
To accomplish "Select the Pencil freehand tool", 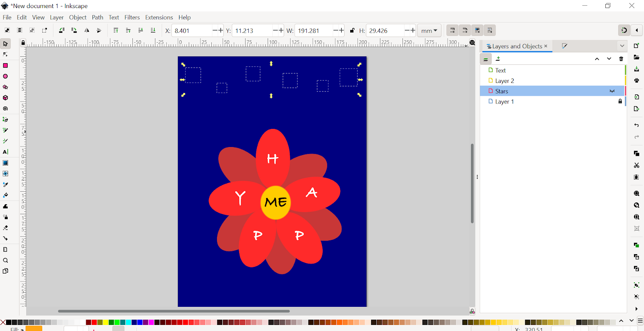I will [x=5, y=130].
